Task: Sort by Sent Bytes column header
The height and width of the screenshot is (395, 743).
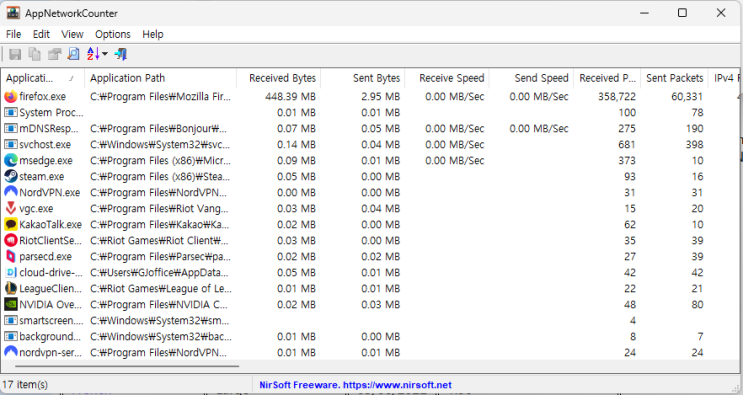Action: point(362,78)
